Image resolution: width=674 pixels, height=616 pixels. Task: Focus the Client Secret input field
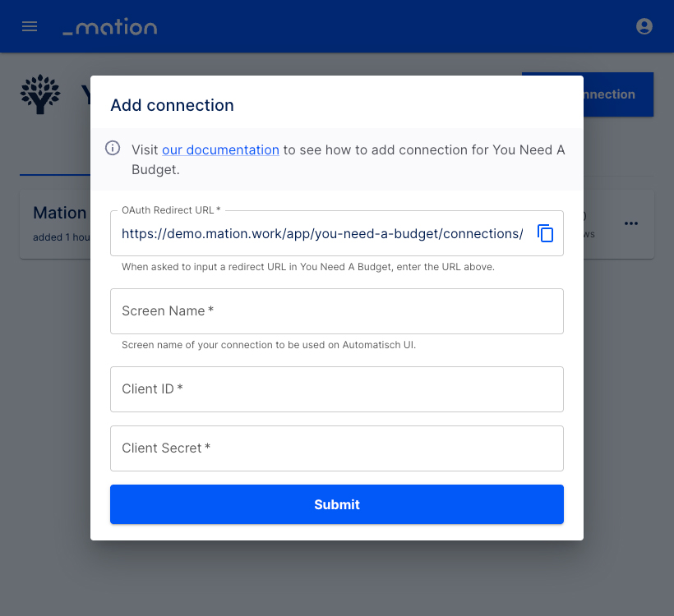[336, 448]
